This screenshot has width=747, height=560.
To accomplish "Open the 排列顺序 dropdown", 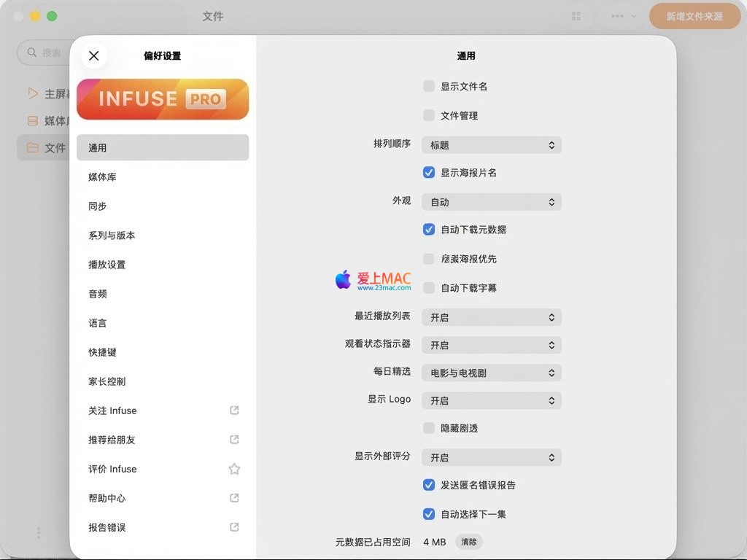I will click(x=491, y=145).
